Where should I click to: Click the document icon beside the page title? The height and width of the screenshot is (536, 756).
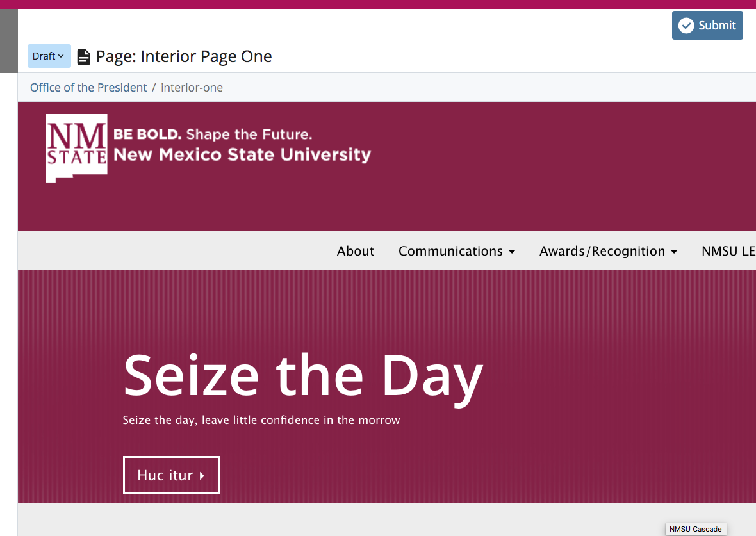[83, 57]
